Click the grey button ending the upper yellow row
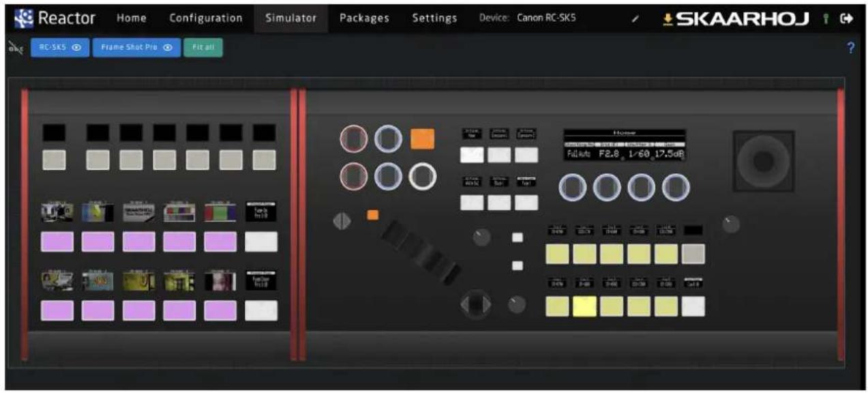This screenshot has height=393, width=868. click(x=693, y=254)
